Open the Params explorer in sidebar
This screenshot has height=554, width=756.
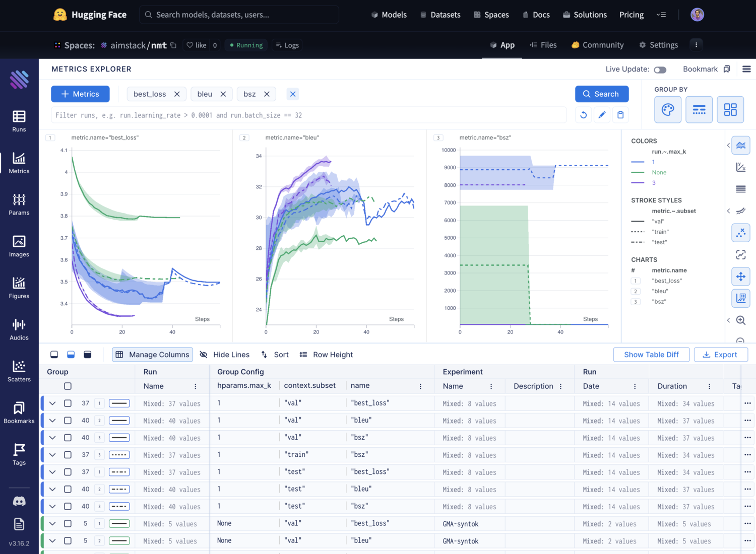19,204
